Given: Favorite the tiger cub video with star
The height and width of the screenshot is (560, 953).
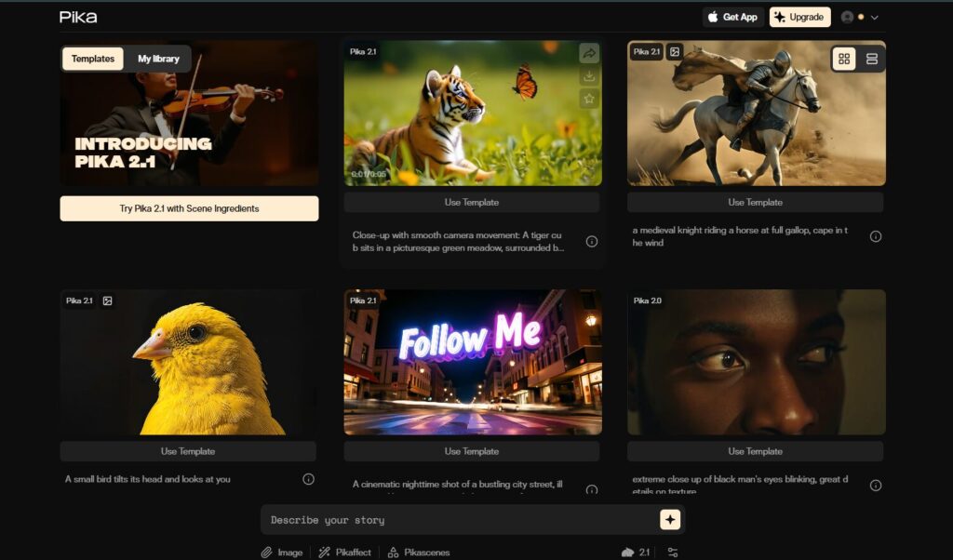Looking at the screenshot, I should click(x=589, y=99).
